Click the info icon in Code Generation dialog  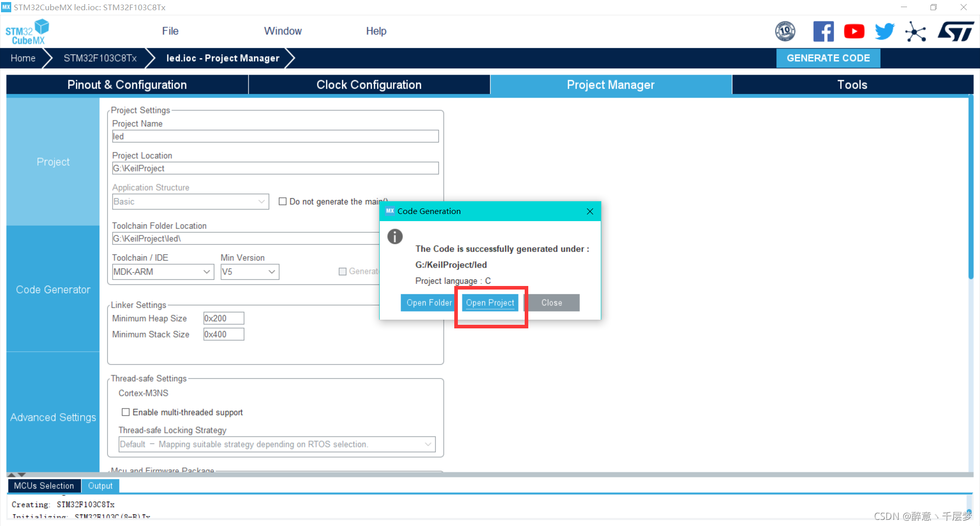click(x=395, y=236)
